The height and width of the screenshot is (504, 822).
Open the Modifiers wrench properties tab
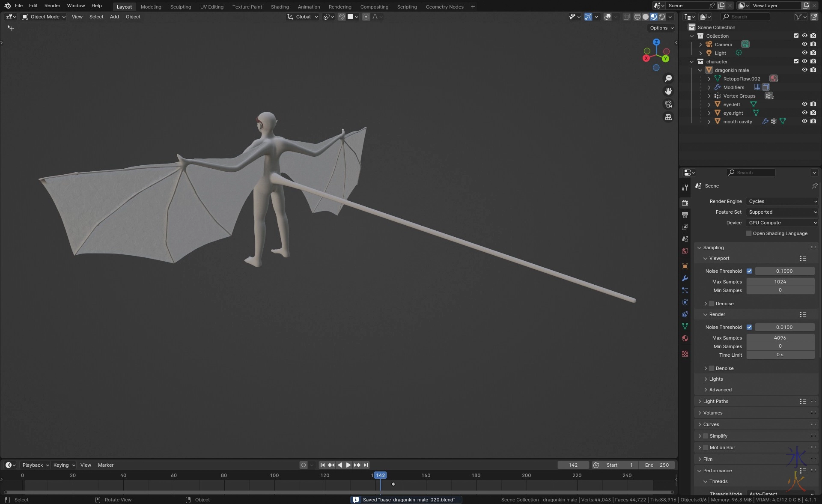tap(685, 278)
